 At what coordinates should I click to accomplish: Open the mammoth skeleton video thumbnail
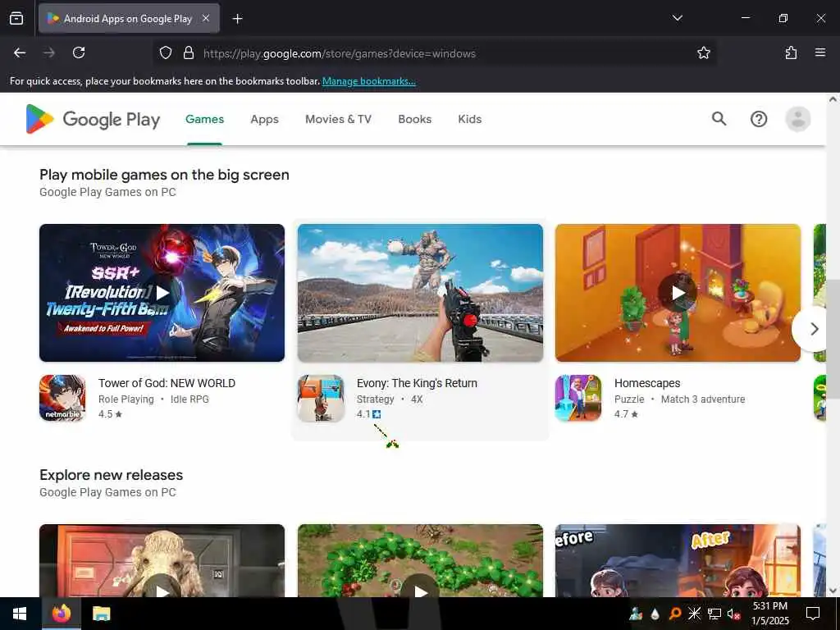click(162, 560)
